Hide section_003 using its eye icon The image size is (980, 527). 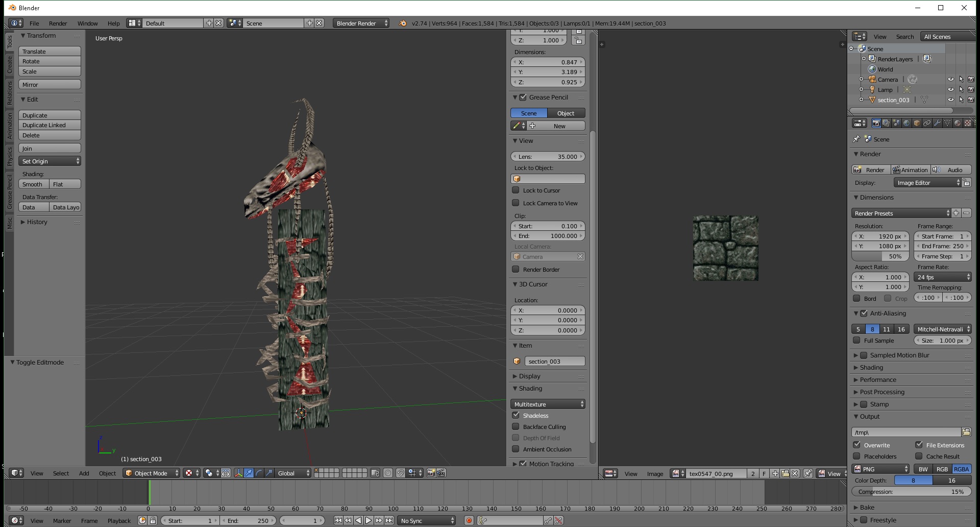tap(950, 100)
